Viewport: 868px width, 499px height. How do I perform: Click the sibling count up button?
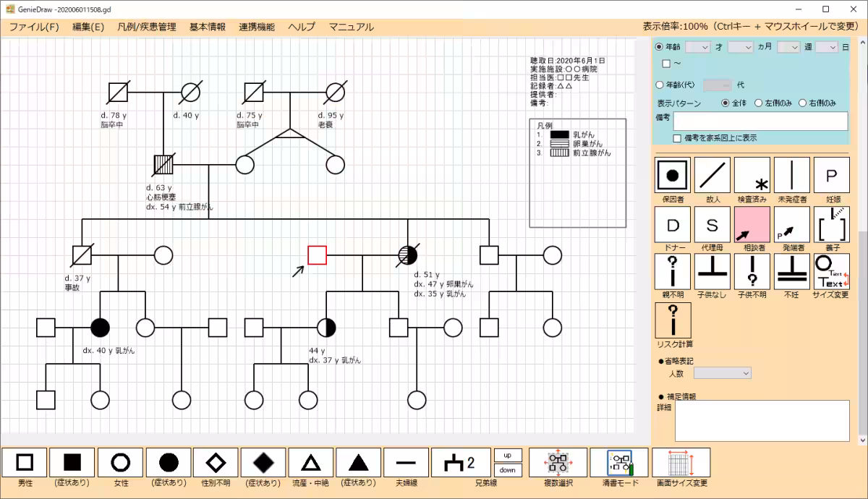click(x=508, y=455)
